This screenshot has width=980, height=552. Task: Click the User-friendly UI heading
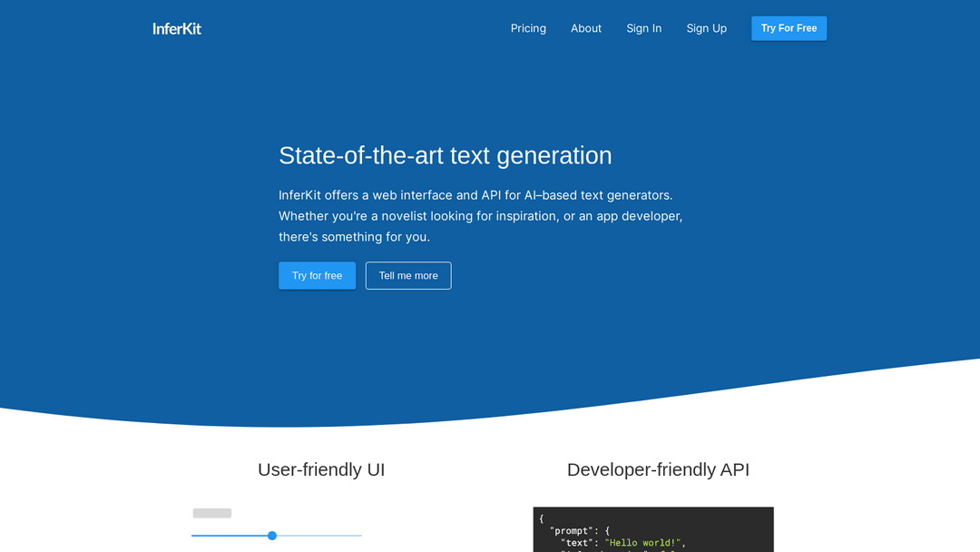[x=321, y=469]
